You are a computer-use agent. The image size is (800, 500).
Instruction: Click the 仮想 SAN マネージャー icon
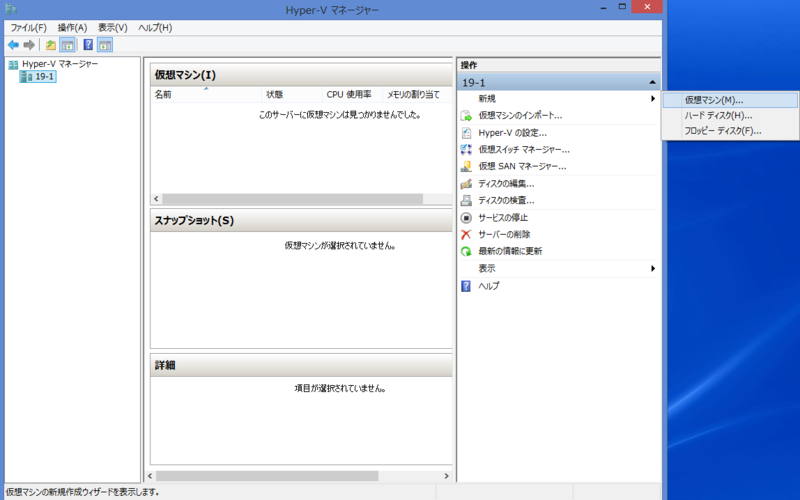coord(466,166)
